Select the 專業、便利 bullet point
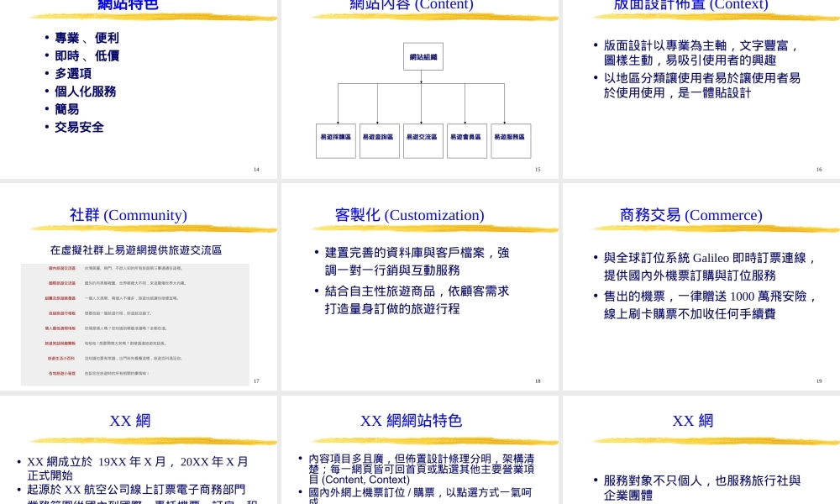 coord(87,38)
